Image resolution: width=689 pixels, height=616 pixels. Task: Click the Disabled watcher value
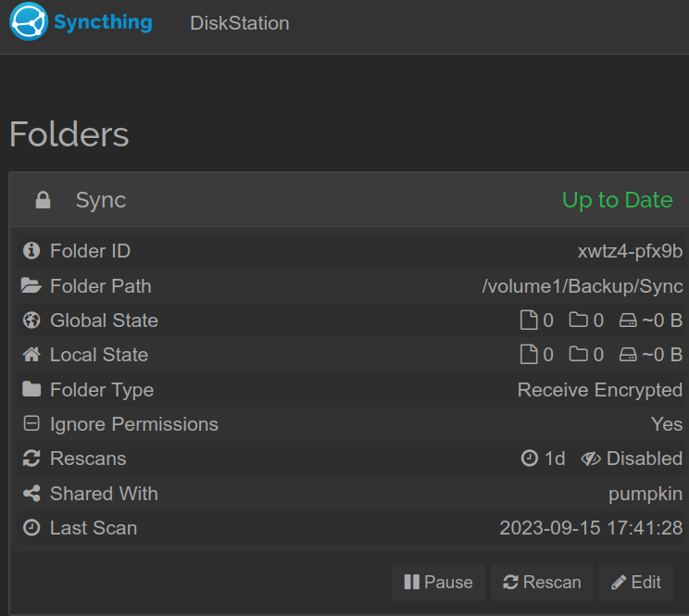point(645,459)
